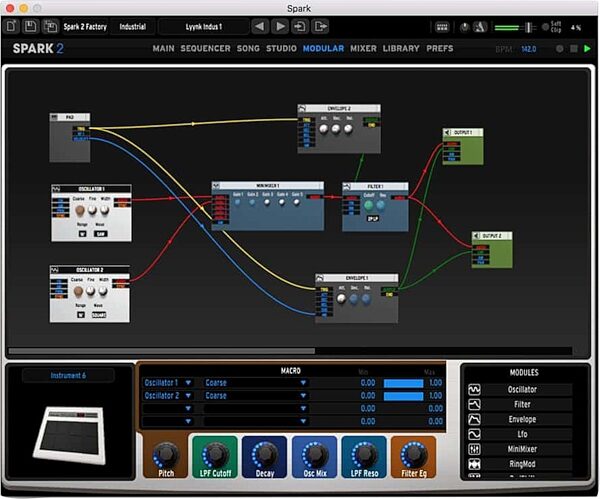Click the metronome icon in top toolbar

(x=480, y=27)
